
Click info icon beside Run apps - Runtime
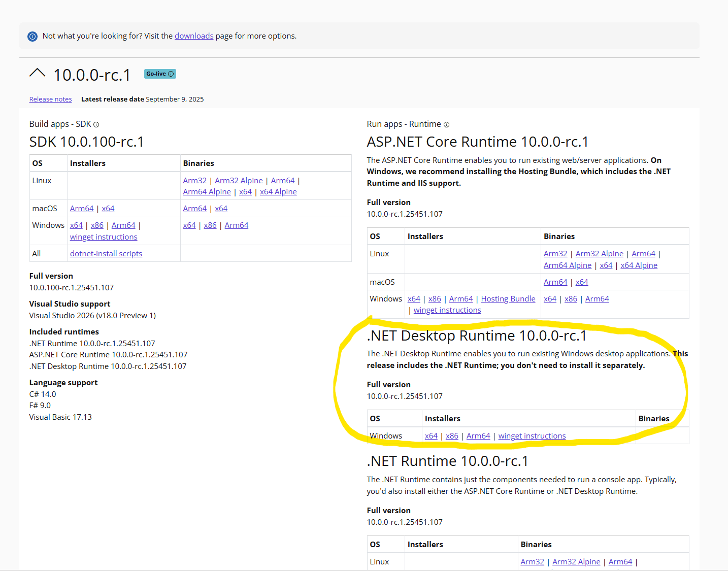click(x=446, y=125)
